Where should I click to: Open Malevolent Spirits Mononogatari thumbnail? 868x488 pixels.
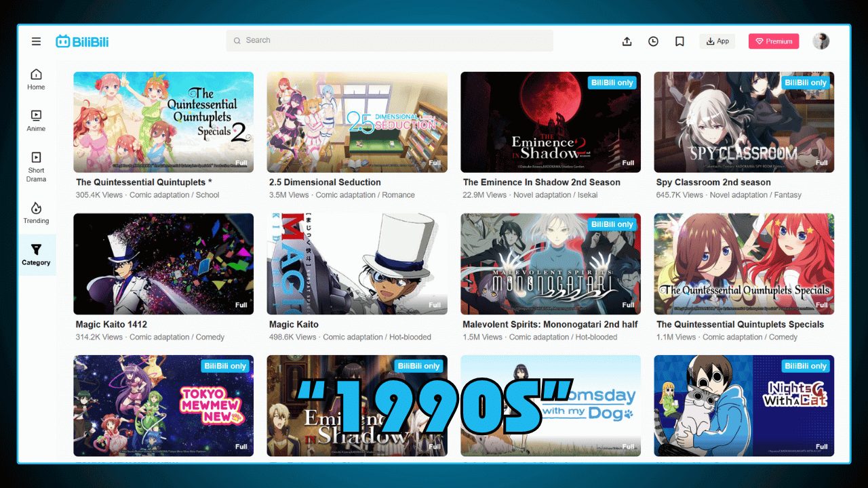[551, 264]
